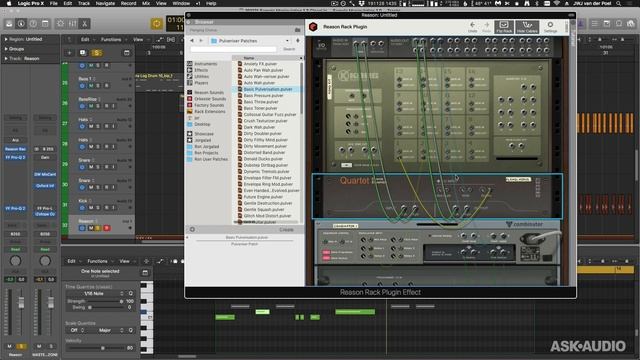Open the Scale Quantize Major dropdown
640x360 pixels.
click(108, 330)
